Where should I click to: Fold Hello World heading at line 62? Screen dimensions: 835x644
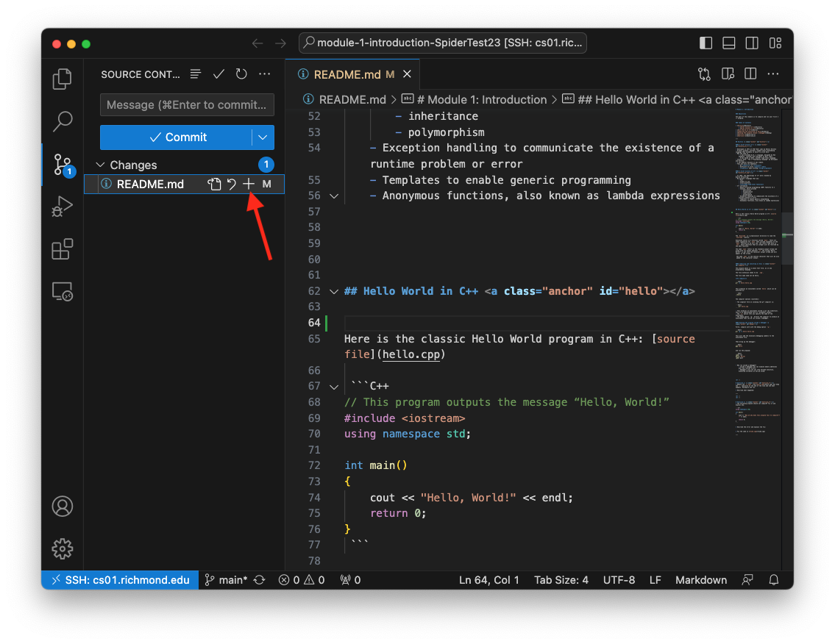334,291
